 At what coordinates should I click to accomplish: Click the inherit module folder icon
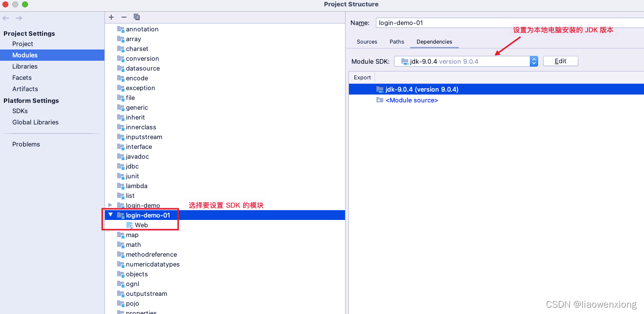tap(121, 118)
